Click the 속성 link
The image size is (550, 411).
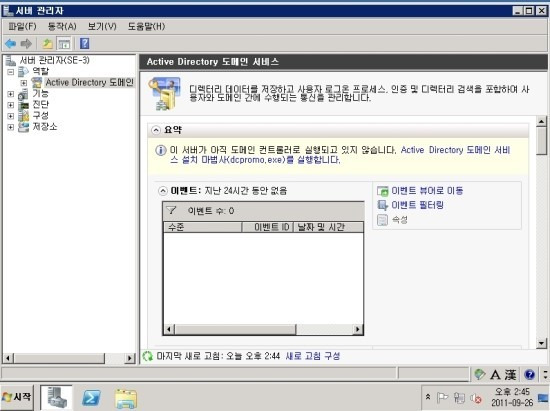(400, 220)
